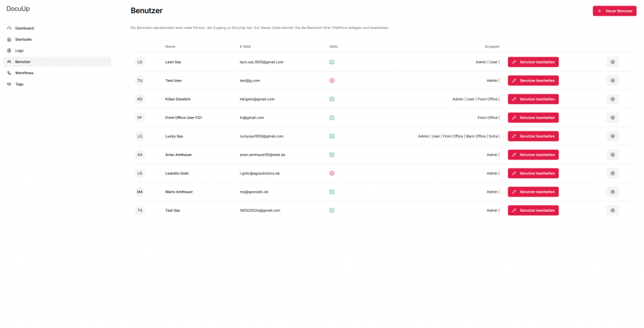
Task: Open the Tags page
Action: click(19, 84)
